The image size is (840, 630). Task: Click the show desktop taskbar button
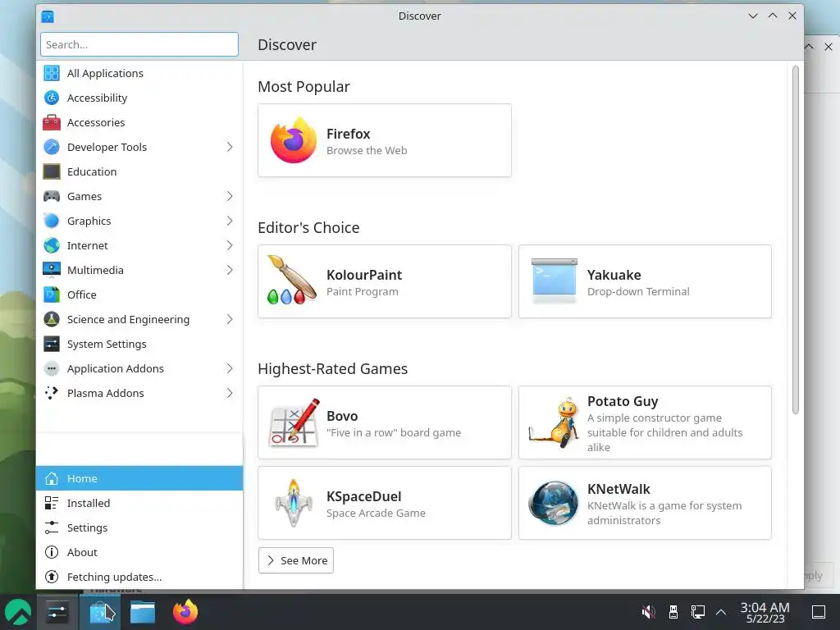click(x=819, y=612)
